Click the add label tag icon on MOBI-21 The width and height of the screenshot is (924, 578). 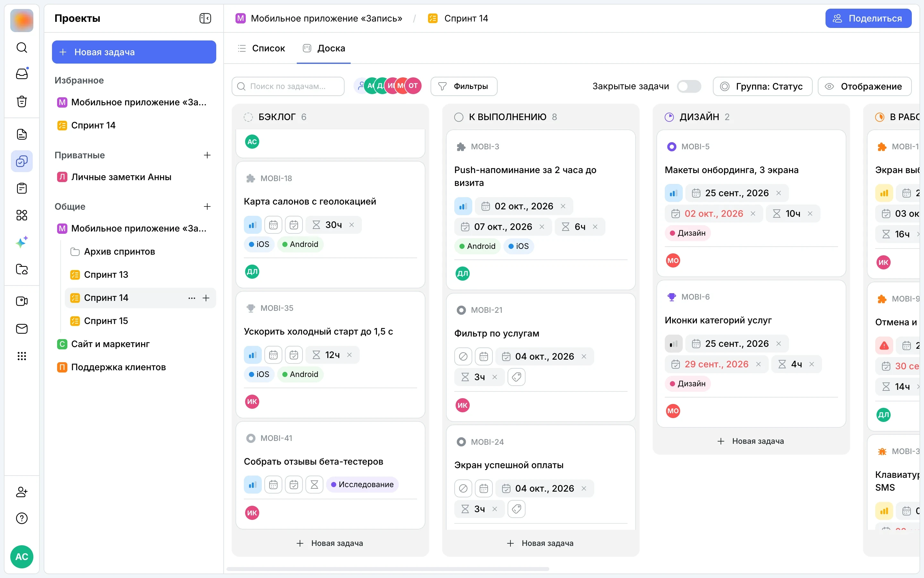coord(517,377)
